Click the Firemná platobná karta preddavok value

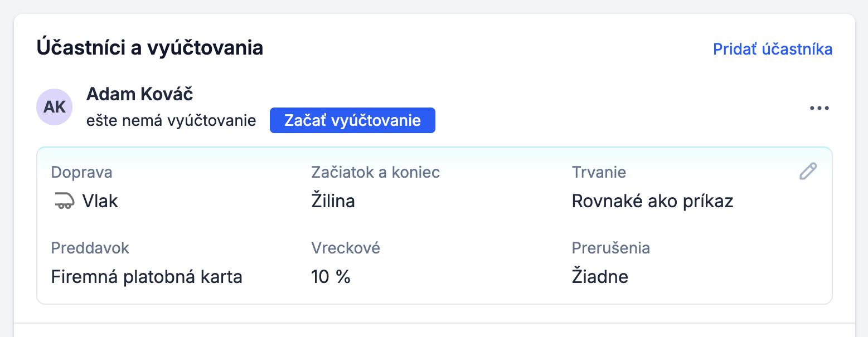coord(147,276)
